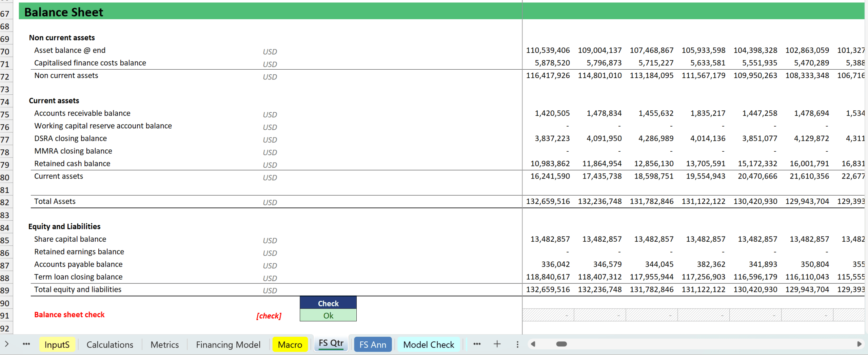The image size is (868, 355).
Task: Add a new sheet with plus icon
Action: click(x=497, y=344)
